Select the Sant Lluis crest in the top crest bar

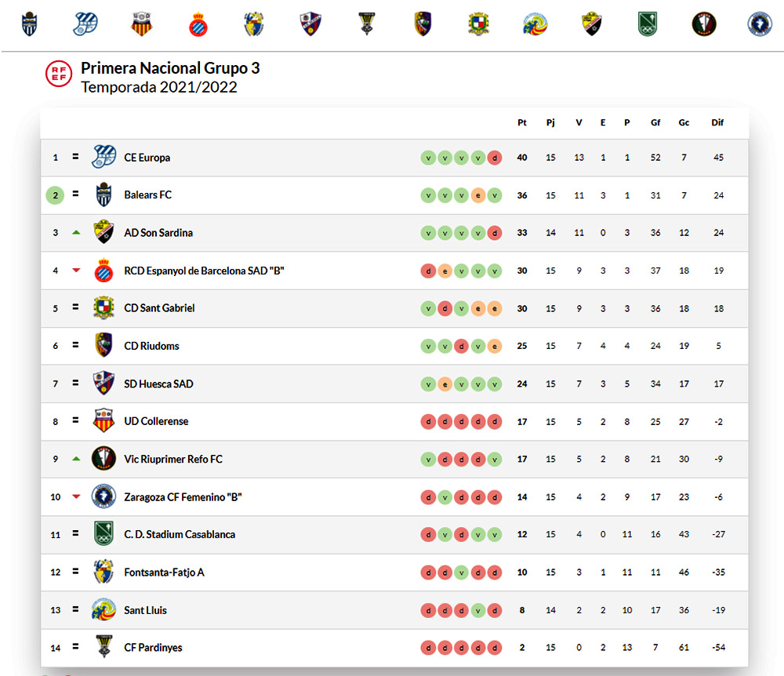click(x=535, y=24)
